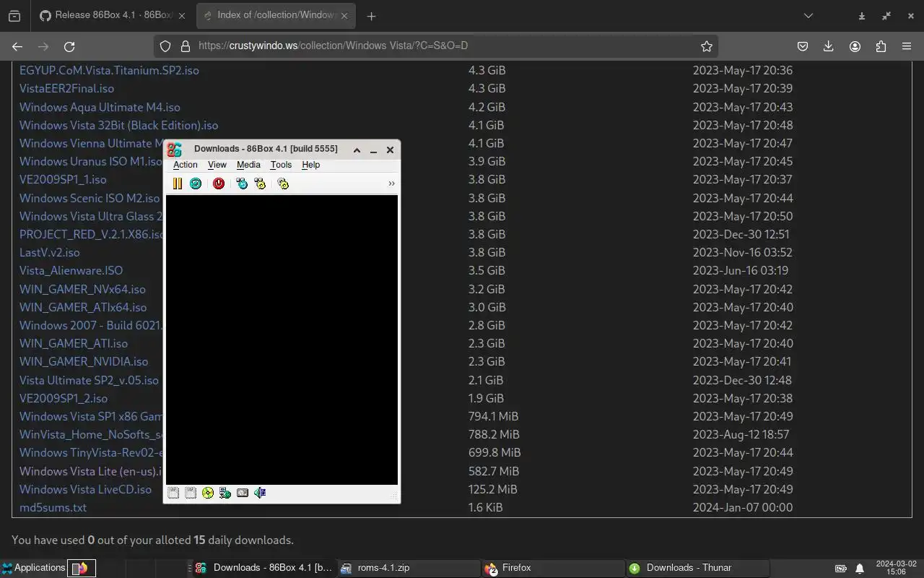Open the Windows Vista LiveCD.iso link
The height and width of the screenshot is (578, 924).
85,489
